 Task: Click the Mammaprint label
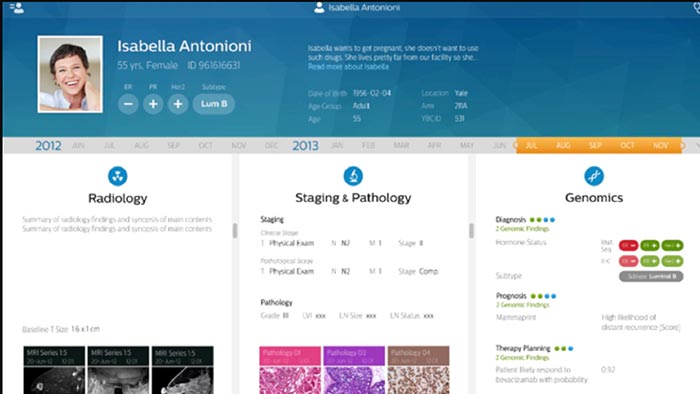pos(516,317)
